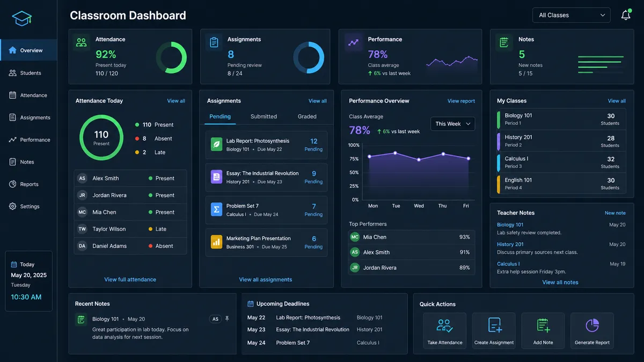Click the 110 Present ring chart
Viewport: 644px width, 362px height.
[101, 137]
